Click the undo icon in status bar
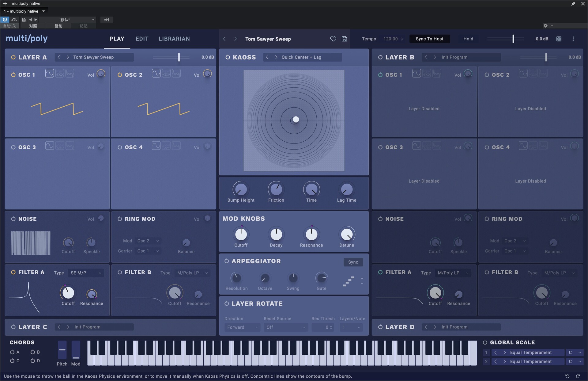 [567, 376]
